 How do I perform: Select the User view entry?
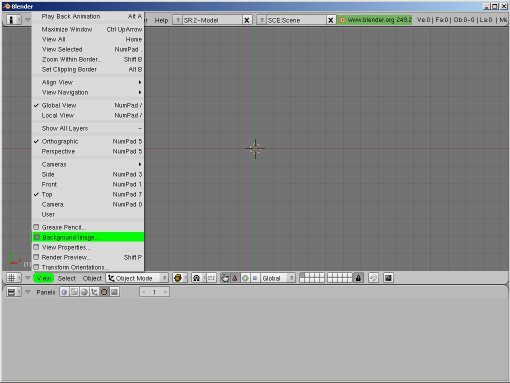pyautogui.click(x=88, y=214)
